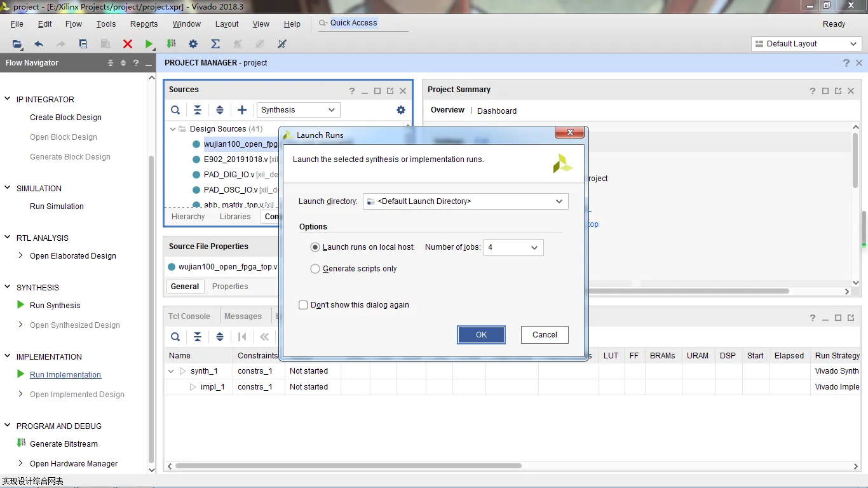Screen dimensions: 868x488
Task: Collapse all in the runs table toolbar
Action: tap(198, 337)
